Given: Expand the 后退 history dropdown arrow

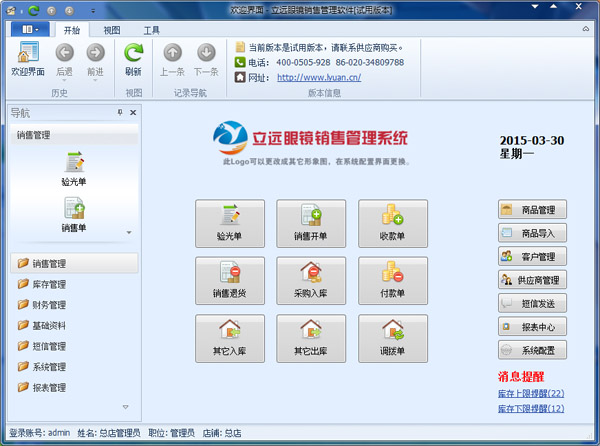Looking at the screenshot, I should tap(64, 80).
